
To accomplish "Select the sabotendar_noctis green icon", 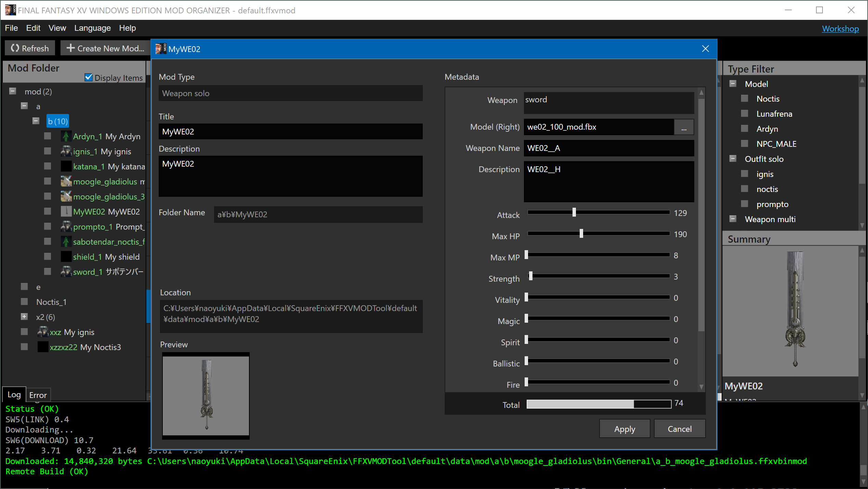I will point(66,241).
